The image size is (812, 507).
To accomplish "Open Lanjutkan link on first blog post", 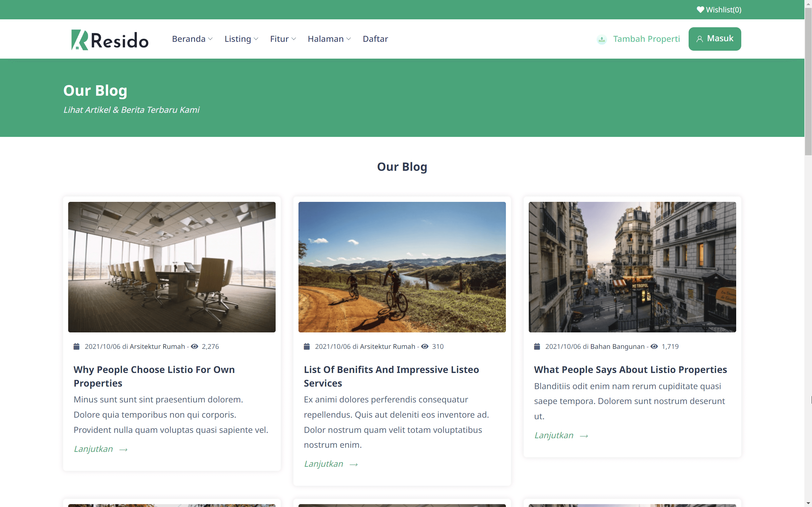I will pos(93,449).
